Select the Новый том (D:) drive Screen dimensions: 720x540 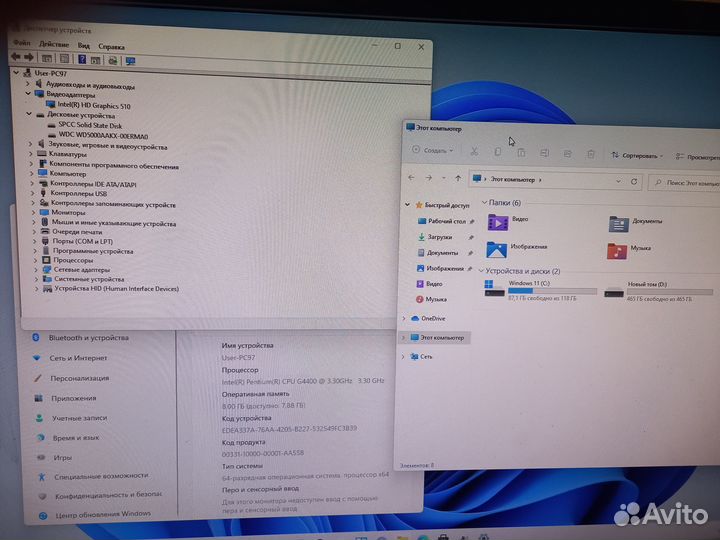[658, 292]
